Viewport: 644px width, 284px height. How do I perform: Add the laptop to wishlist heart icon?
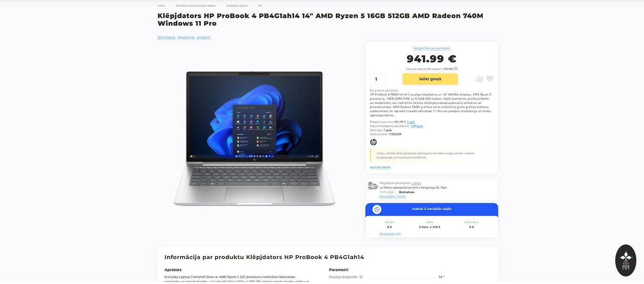pyautogui.click(x=490, y=79)
